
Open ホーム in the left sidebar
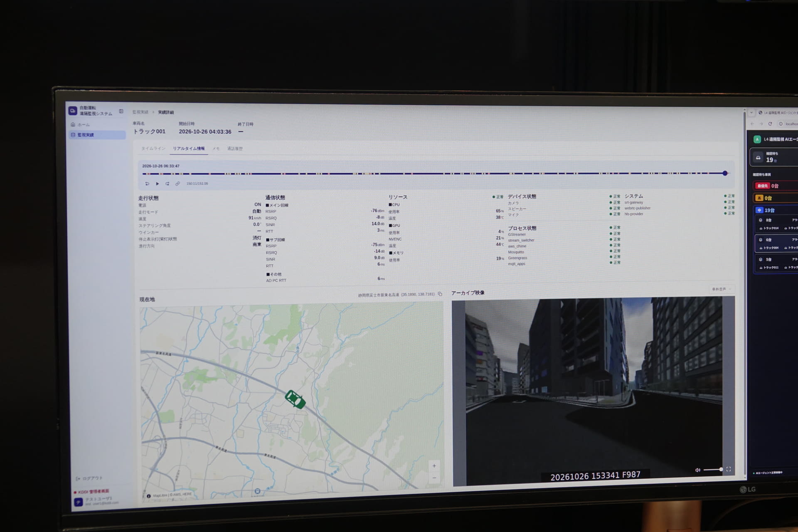(97, 125)
